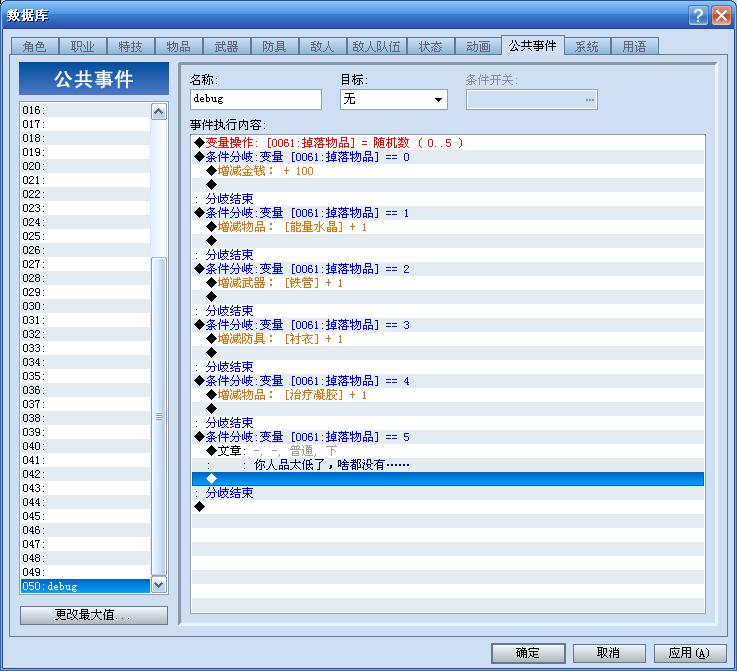Select the 条件分歧 变量 == 2 line

coord(448,269)
